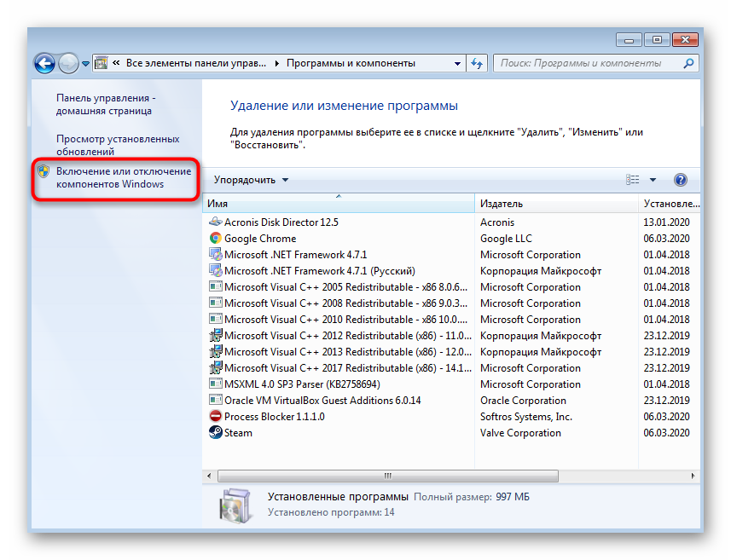Select the Steam program icon
The height and width of the screenshot is (560, 731).
pyautogui.click(x=216, y=433)
